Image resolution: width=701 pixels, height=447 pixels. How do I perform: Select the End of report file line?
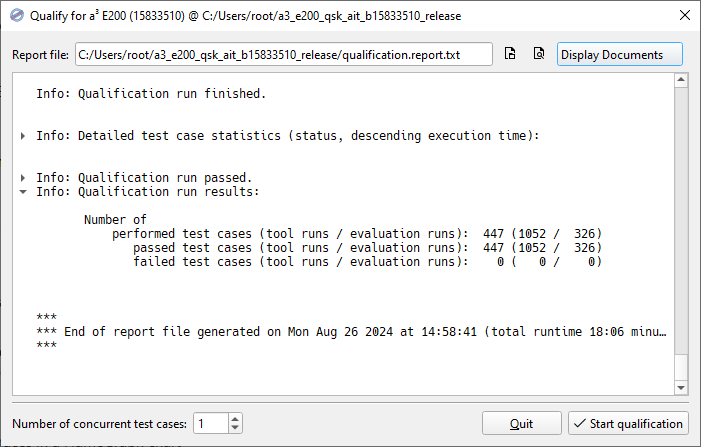[351, 332]
